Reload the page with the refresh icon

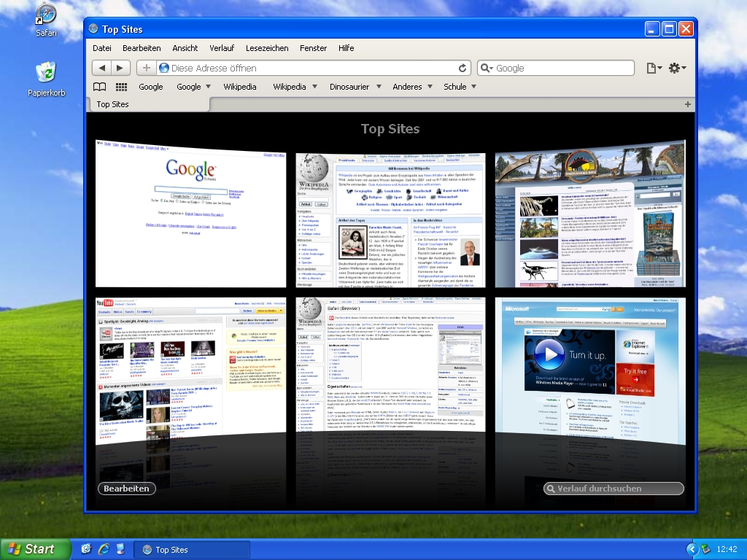(x=462, y=68)
